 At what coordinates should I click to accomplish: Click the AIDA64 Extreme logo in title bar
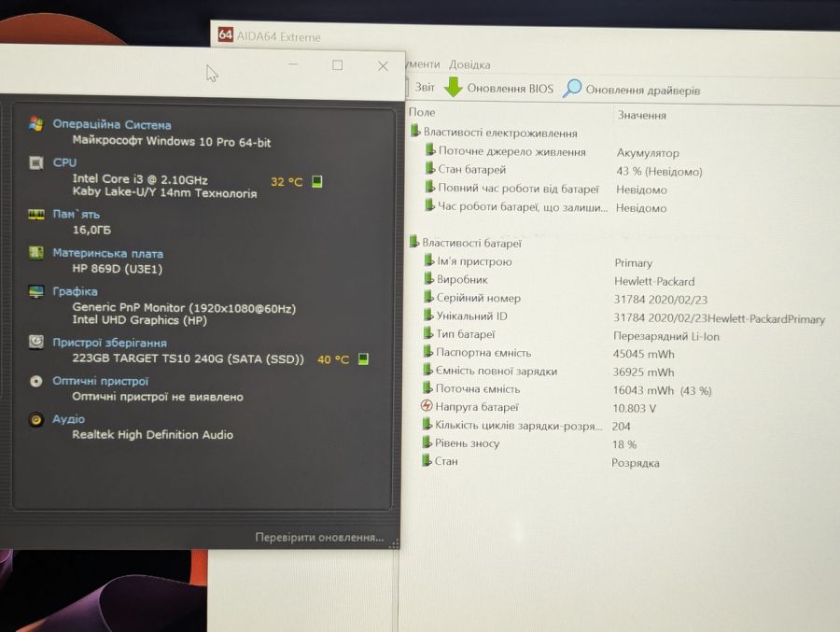226,35
